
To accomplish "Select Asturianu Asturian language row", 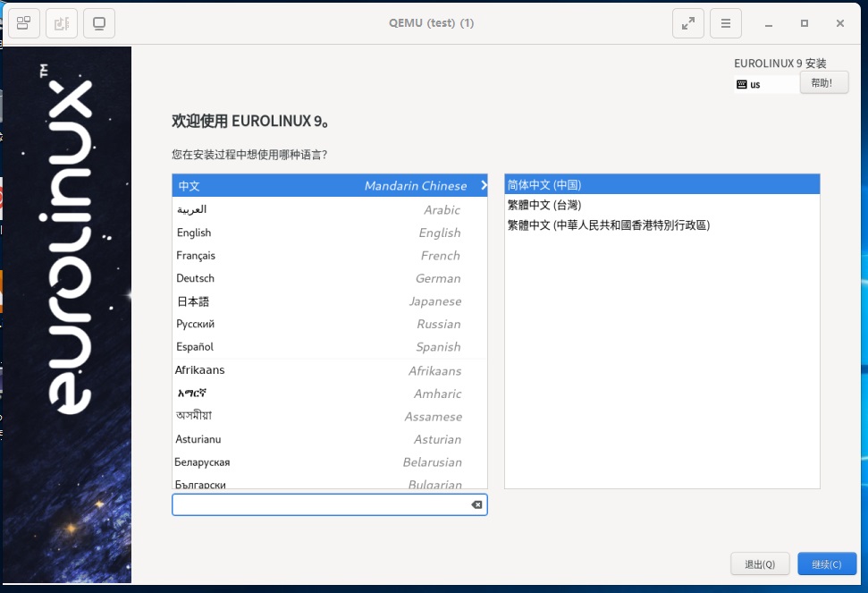I will coord(330,439).
